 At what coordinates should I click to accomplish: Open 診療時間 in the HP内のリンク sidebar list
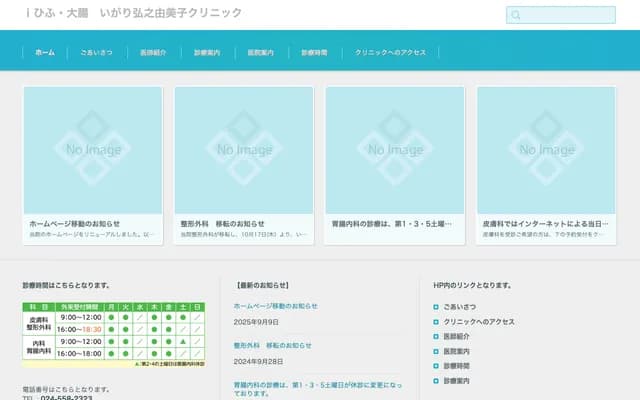[457, 366]
